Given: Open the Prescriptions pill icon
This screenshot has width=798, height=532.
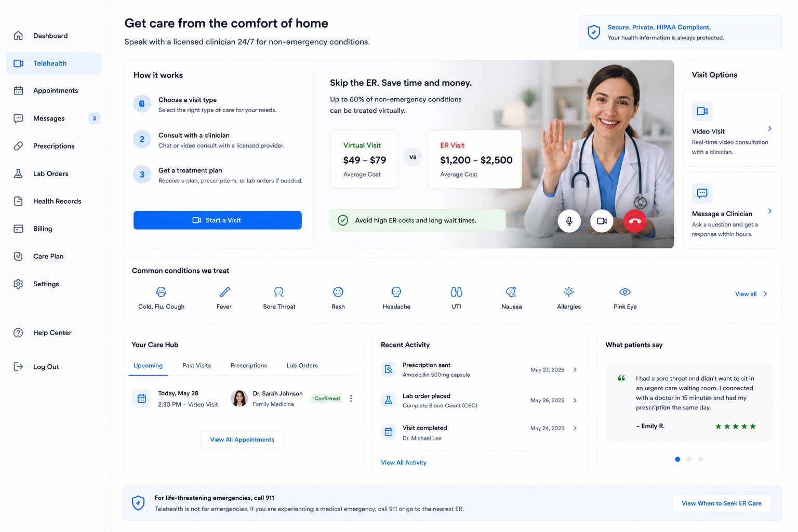Looking at the screenshot, I should 18,146.
